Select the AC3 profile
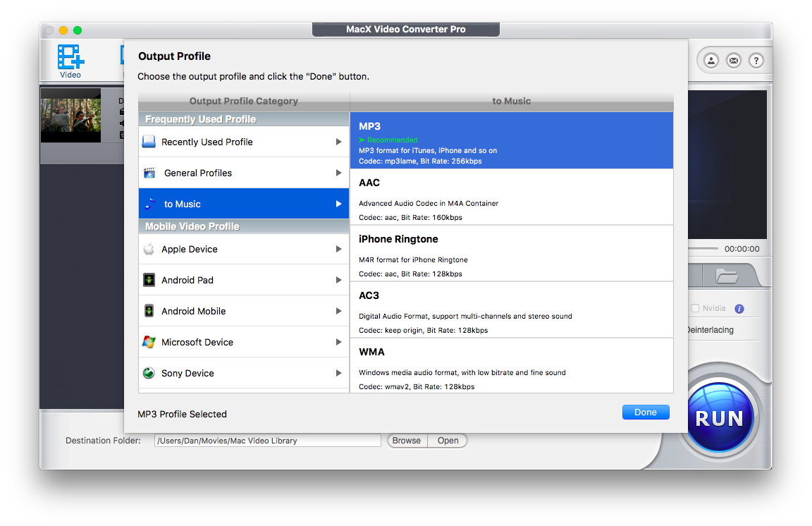The width and height of the screenshot is (812, 526). 512,310
